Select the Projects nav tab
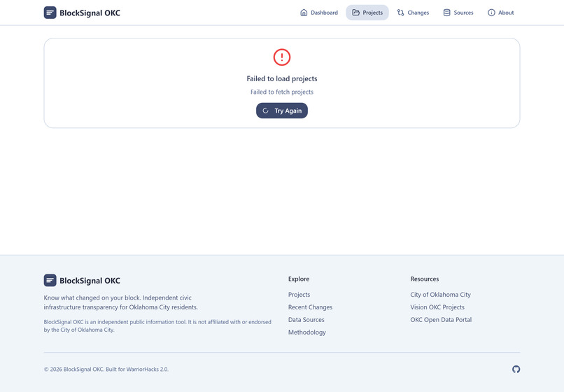This screenshot has height=392, width=564. click(367, 13)
